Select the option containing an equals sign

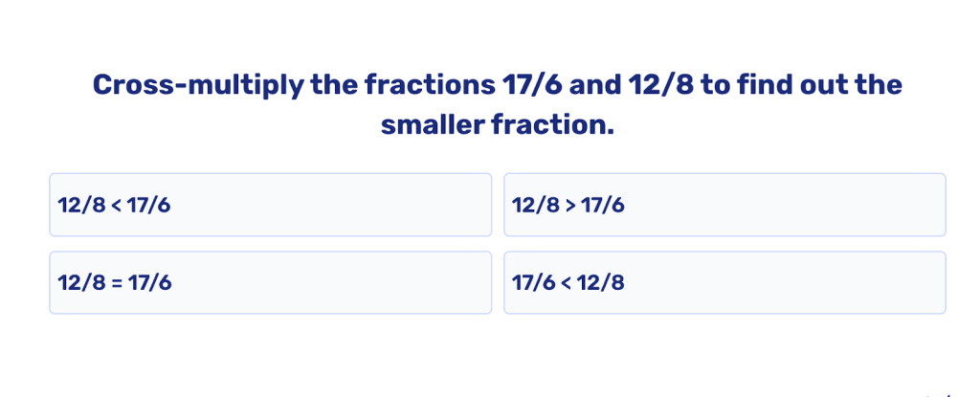tap(270, 282)
